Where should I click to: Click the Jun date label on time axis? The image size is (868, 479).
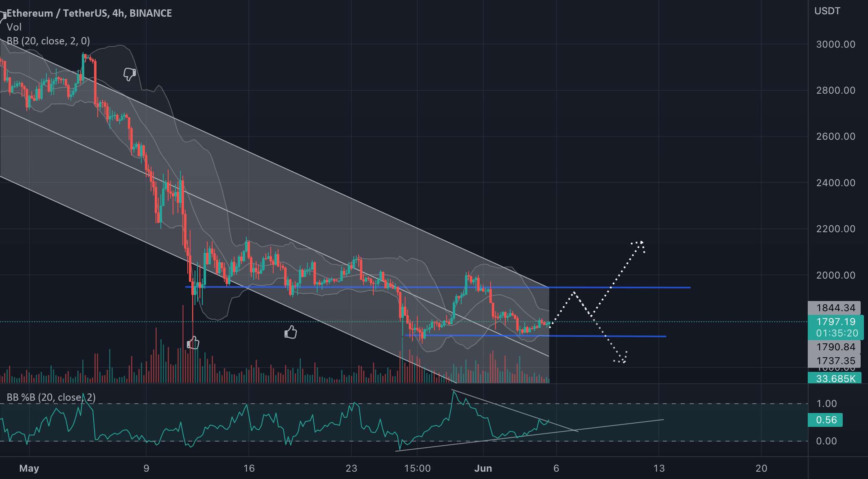click(483, 468)
